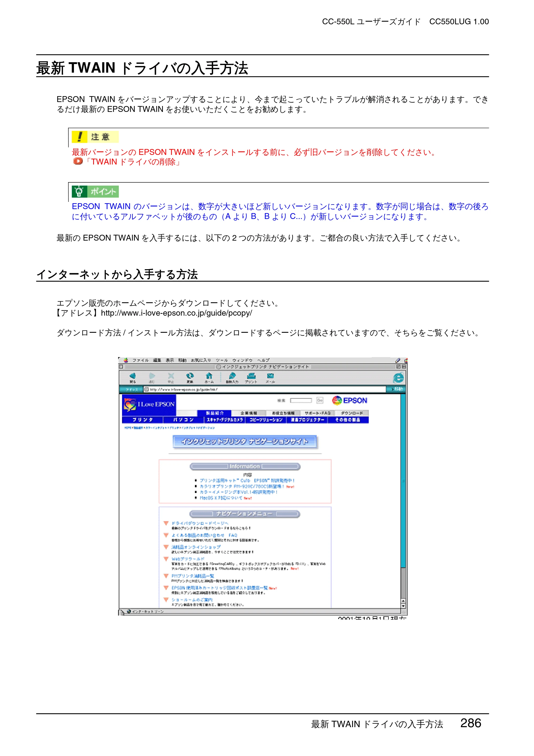This screenshot has height=756, width=534.
Task: Click the ショールームのご案内 link
Action: click(192, 600)
